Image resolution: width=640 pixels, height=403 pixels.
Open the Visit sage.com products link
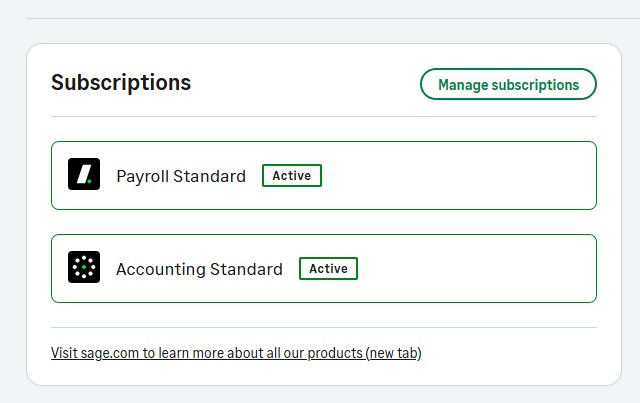[x=236, y=353]
